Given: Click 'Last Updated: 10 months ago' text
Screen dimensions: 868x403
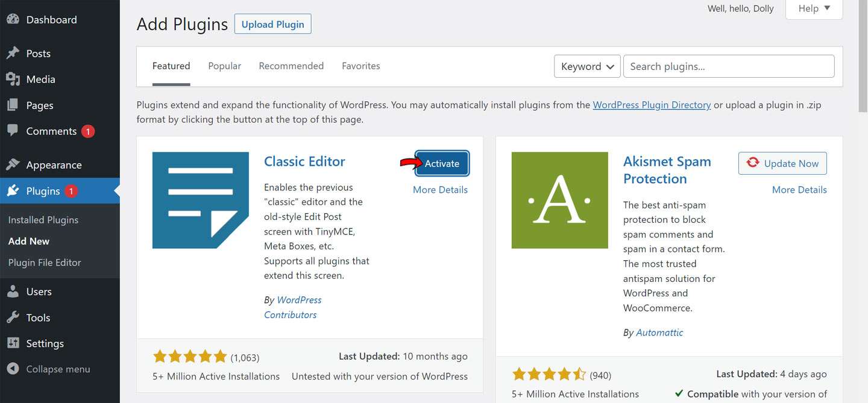Looking at the screenshot, I should pos(403,357).
